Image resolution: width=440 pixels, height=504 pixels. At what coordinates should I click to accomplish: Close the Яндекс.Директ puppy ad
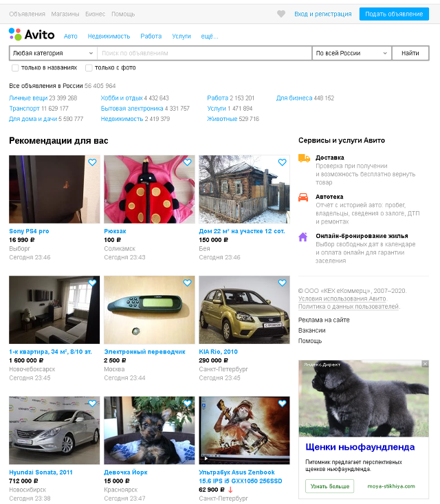(425, 364)
